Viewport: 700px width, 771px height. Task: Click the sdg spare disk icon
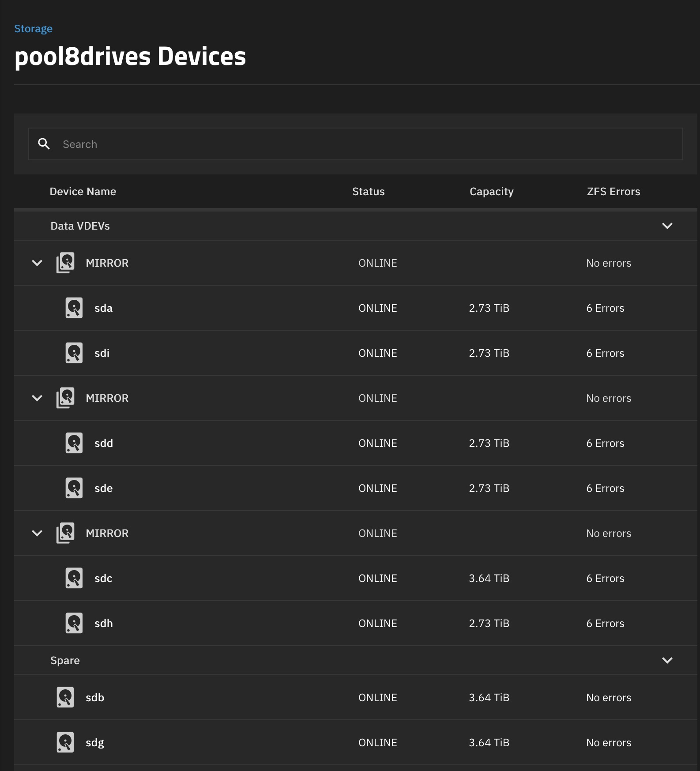tap(65, 742)
